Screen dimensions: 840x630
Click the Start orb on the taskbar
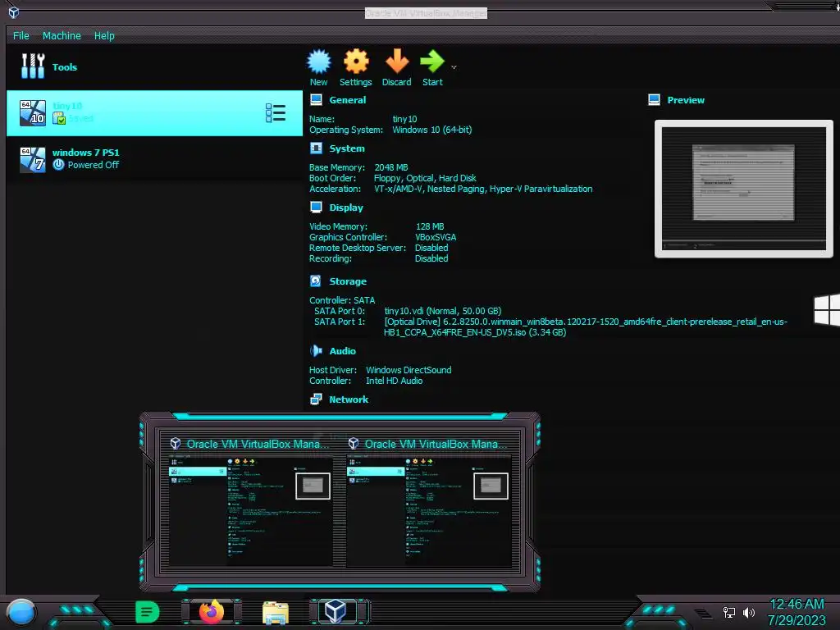click(21, 612)
